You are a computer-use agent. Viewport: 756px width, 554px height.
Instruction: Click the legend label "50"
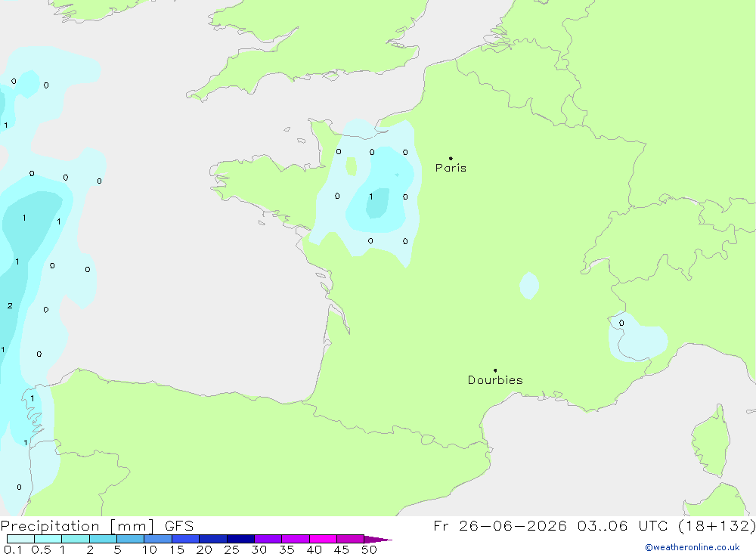tap(369, 549)
